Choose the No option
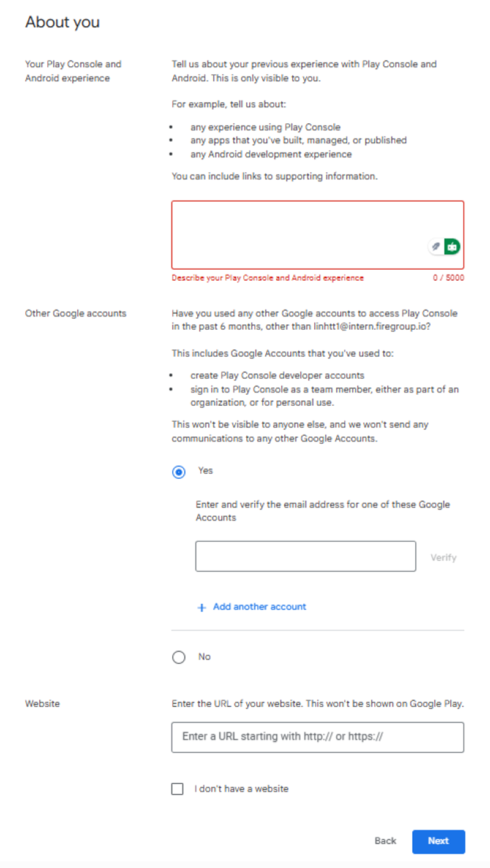This screenshot has height=868, width=490. pyautogui.click(x=178, y=657)
